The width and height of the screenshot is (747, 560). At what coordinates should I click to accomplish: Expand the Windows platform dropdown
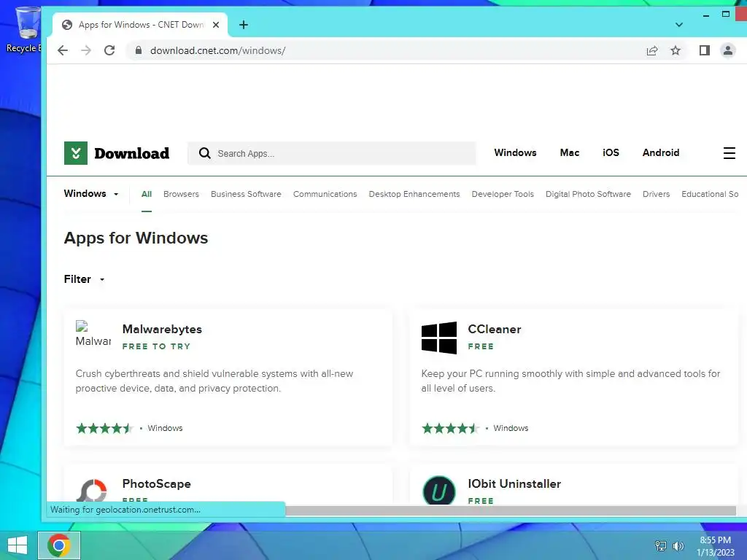(x=91, y=194)
